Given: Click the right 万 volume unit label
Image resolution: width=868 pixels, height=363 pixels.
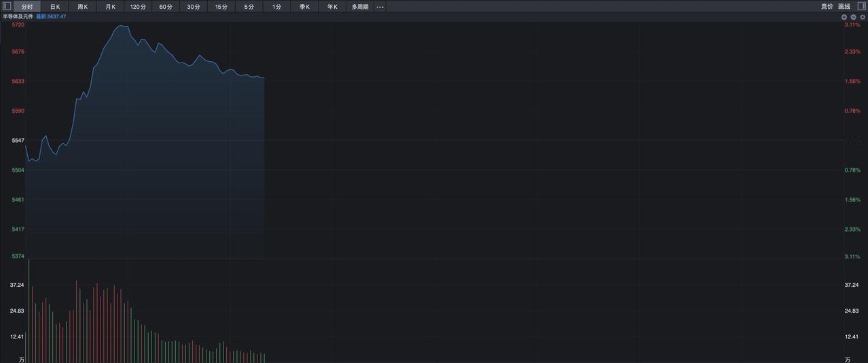Looking at the screenshot, I should (847, 360).
